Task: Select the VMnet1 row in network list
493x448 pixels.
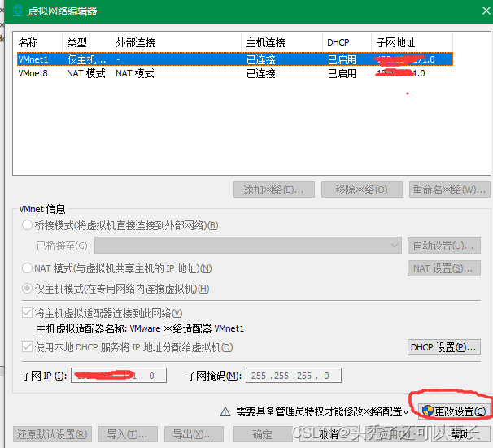Action: tap(235, 59)
